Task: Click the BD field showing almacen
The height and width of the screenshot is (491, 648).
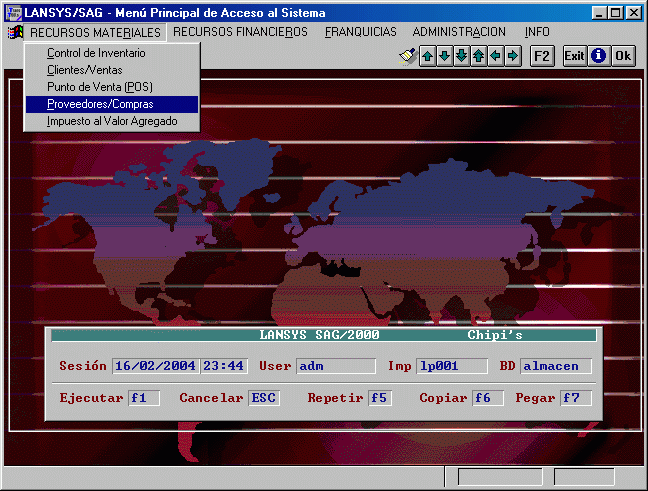Action: click(556, 366)
